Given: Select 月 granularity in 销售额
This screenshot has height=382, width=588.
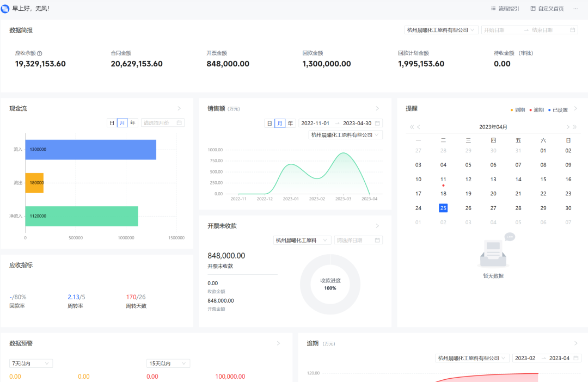Looking at the screenshot, I should click(280, 124).
